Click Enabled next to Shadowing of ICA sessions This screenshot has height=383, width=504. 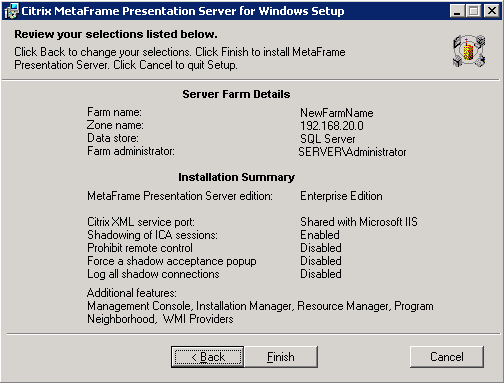pyautogui.click(x=320, y=235)
